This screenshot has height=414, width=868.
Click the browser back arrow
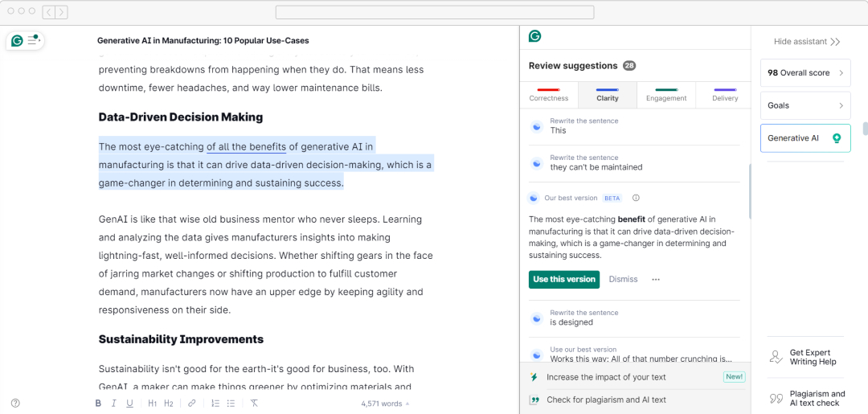[49, 11]
